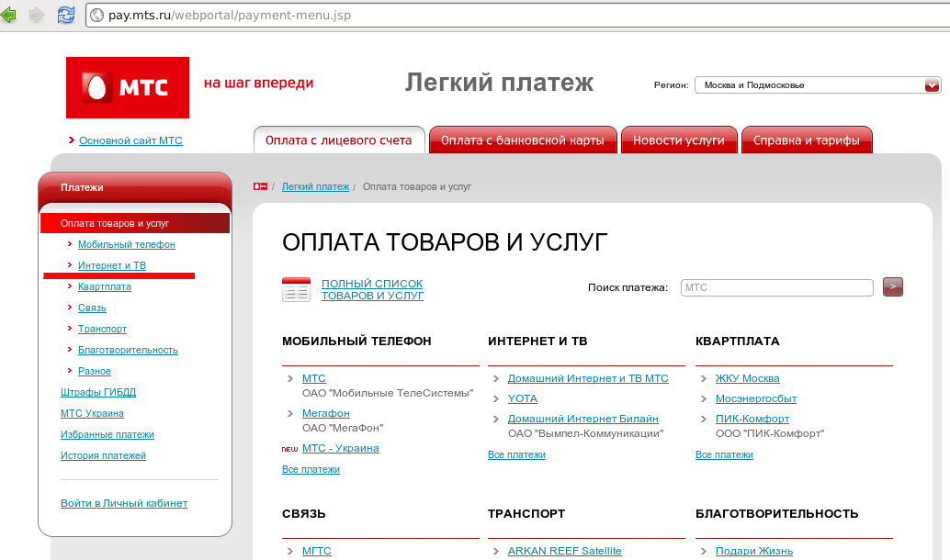Click the arrow bullet beside Мегафон

[290, 413]
